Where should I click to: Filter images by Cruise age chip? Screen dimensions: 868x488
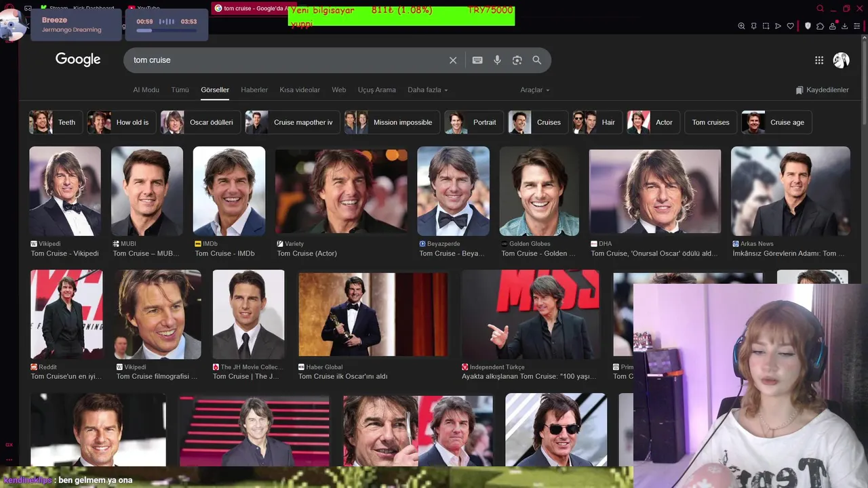pyautogui.click(x=777, y=123)
